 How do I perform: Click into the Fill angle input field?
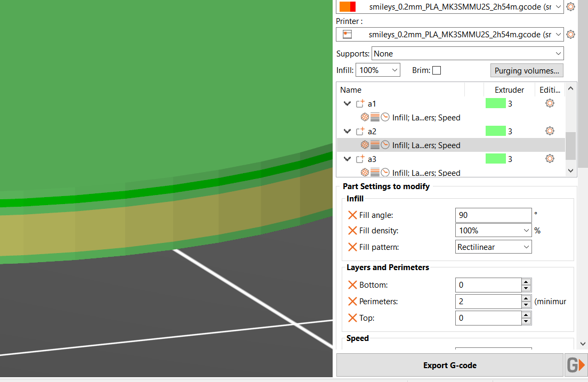pos(493,215)
